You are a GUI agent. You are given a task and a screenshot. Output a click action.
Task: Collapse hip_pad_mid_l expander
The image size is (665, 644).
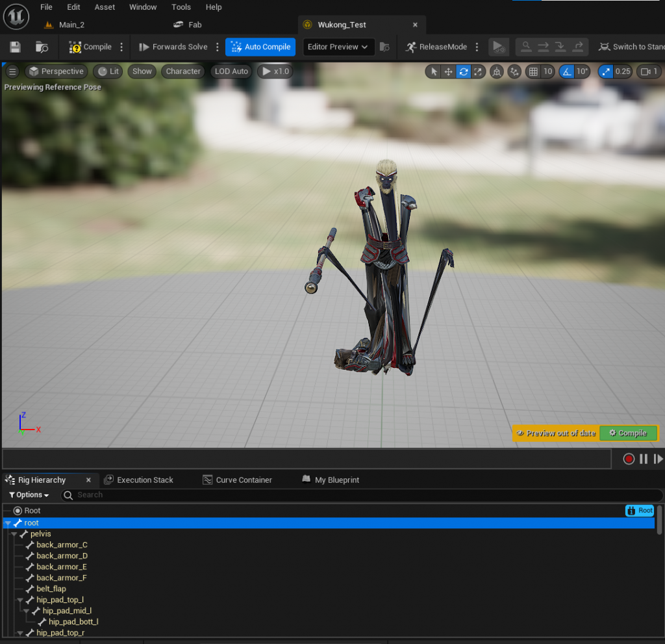tap(26, 611)
